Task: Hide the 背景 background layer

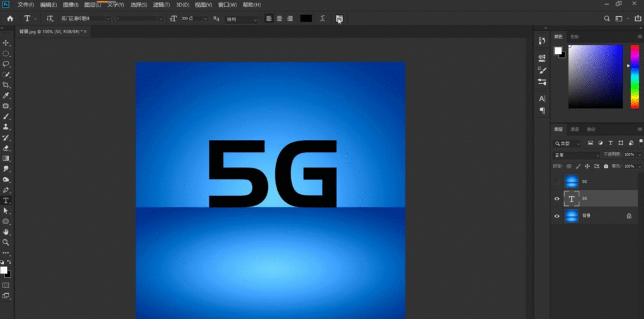Action: click(557, 215)
